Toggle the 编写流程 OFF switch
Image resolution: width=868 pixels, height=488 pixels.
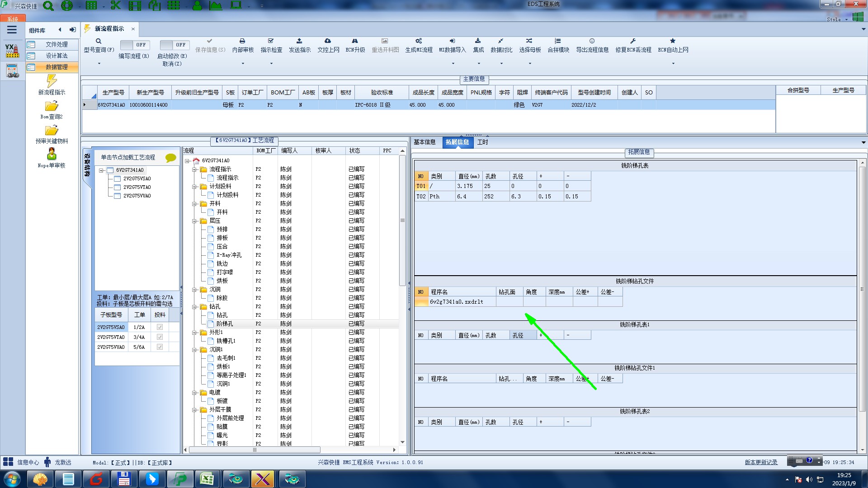tap(134, 45)
